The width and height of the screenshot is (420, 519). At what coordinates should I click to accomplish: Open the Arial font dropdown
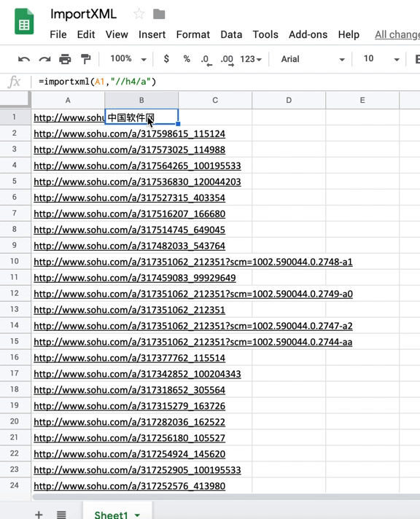[x=313, y=59]
